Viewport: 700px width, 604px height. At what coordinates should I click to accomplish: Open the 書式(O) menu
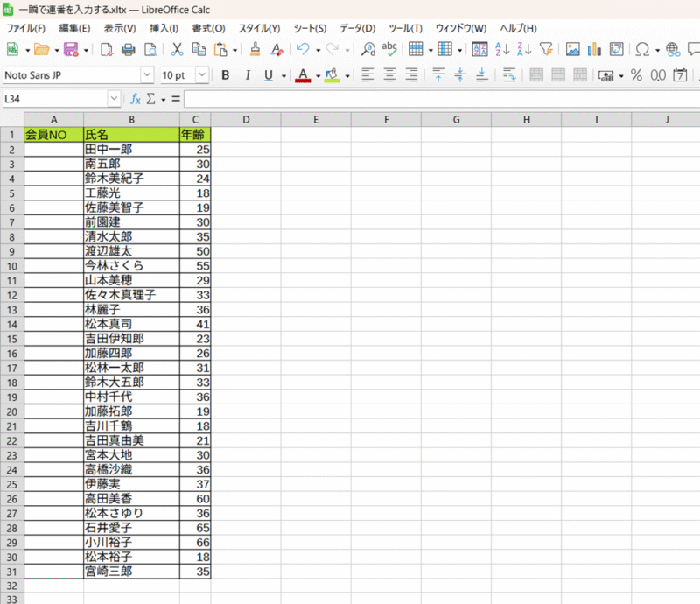208,29
